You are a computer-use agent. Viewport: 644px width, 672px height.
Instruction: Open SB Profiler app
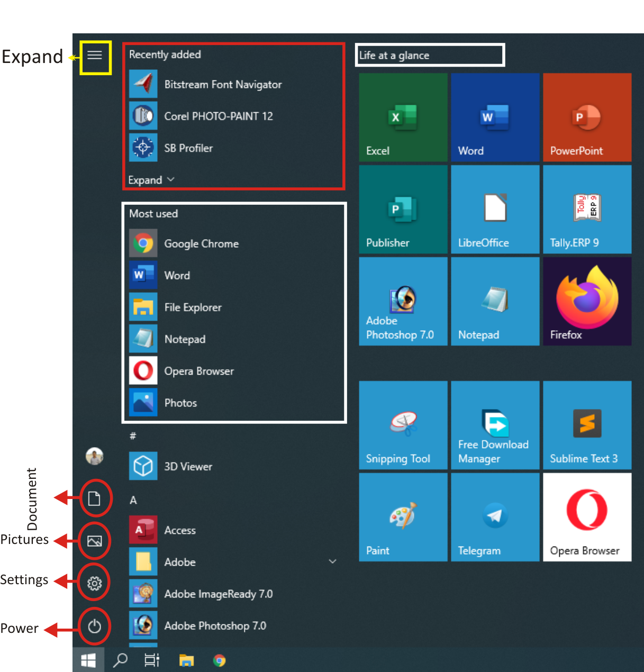click(233, 148)
